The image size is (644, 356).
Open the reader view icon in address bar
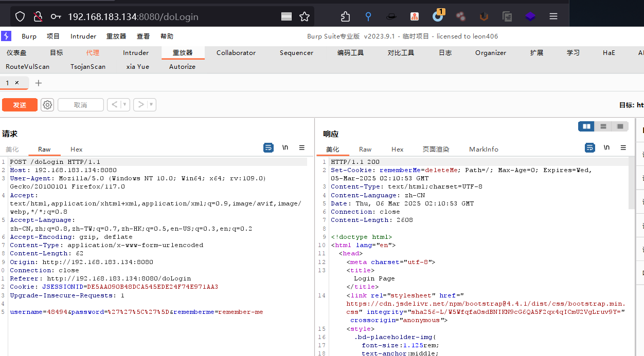pyautogui.click(x=287, y=16)
